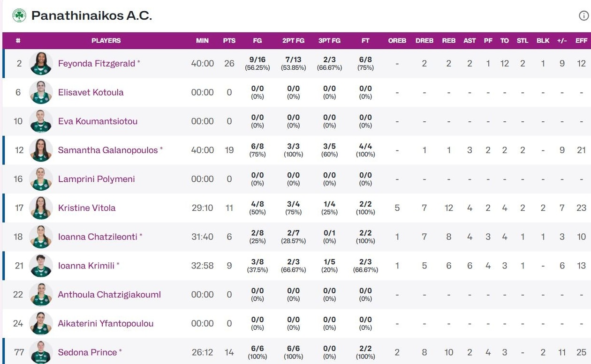Sort by the MIN column header
591x364 pixels.
(202, 41)
